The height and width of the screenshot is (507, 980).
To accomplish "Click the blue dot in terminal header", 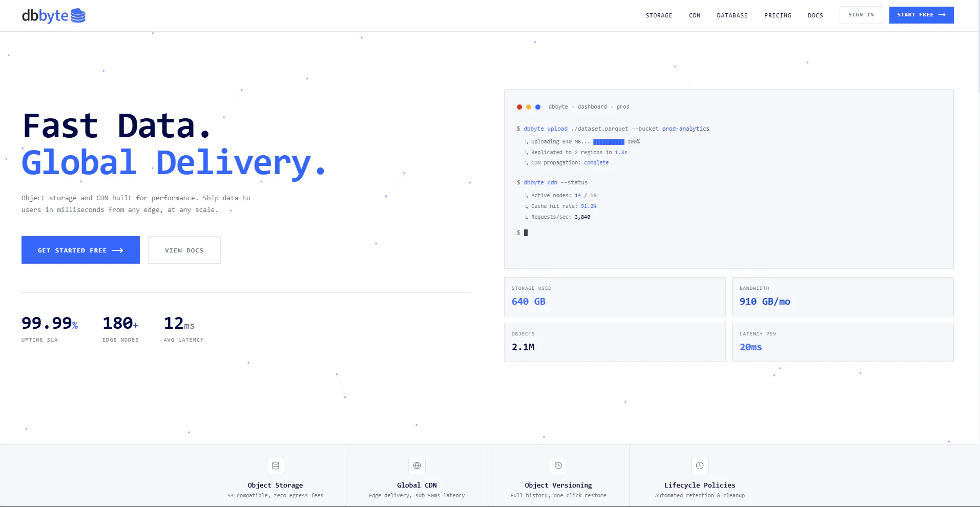I will 538,107.
